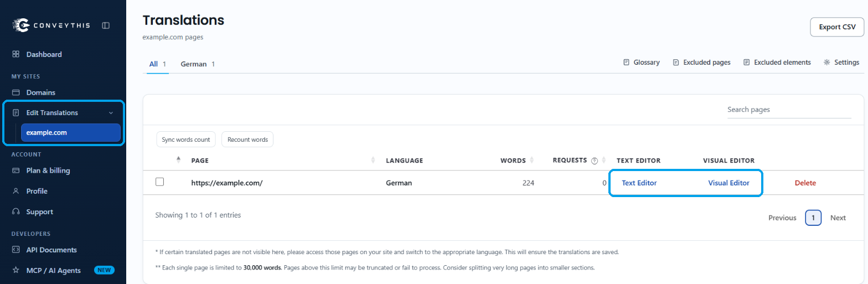Focus the Search pages field

coord(789,110)
